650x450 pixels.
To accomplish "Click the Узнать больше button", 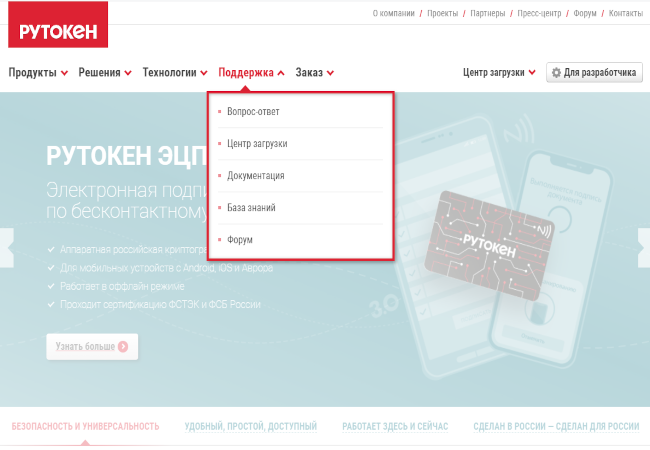I will pyautogui.click(x=92, y=346).
